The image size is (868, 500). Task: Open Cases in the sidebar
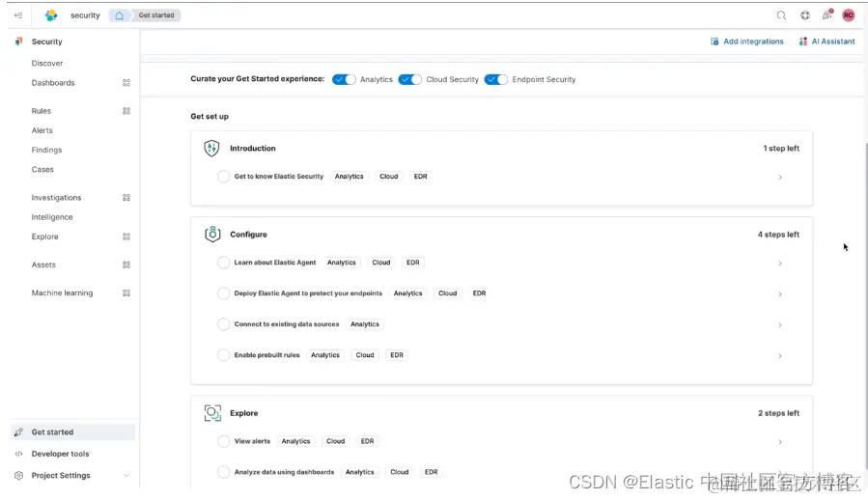tap(42, 170)
